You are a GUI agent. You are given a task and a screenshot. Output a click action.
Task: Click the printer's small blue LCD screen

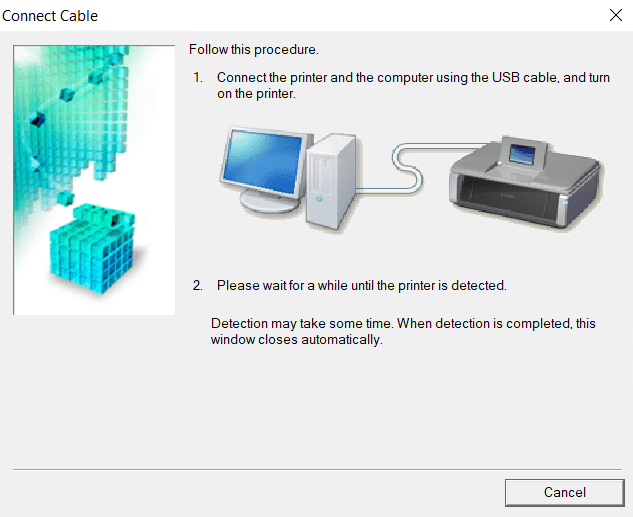(x=522, y=155)
